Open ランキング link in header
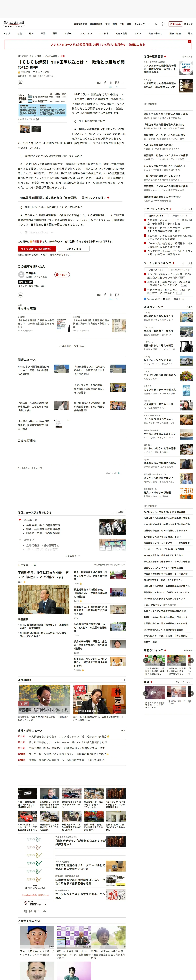196x980 pixels. point(139,24)
